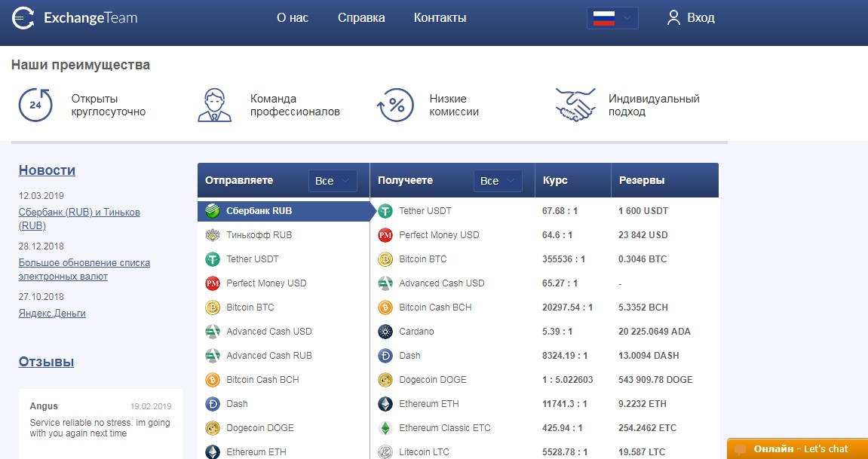Expand the Все filter under Получаете
This screenshot has height=459, width=868.
point(498,181)
